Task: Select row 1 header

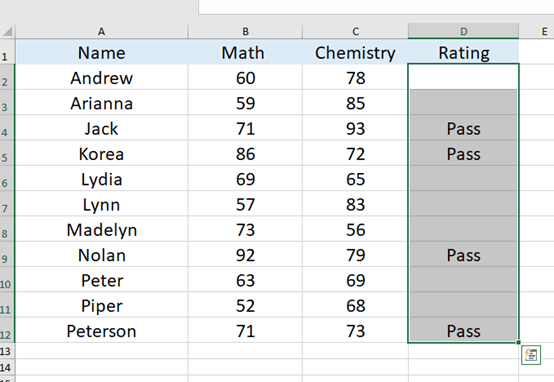Action: (7, 52)
